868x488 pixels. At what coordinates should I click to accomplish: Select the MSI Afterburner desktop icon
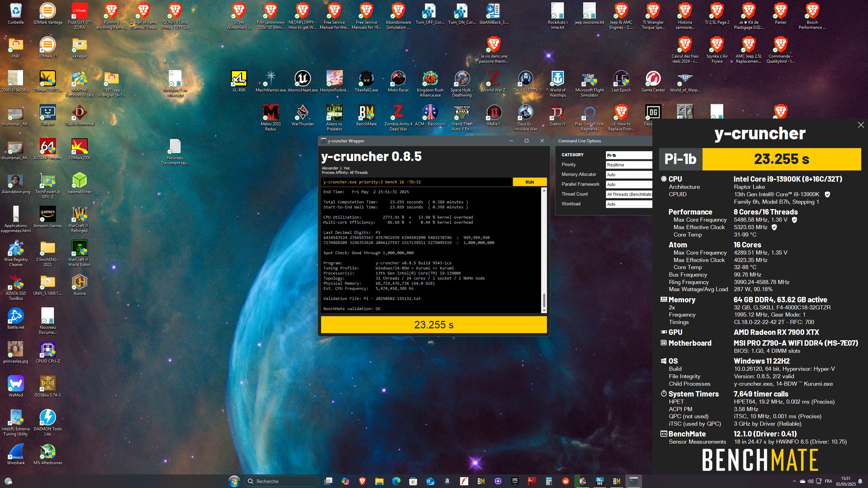pos(48,454)
